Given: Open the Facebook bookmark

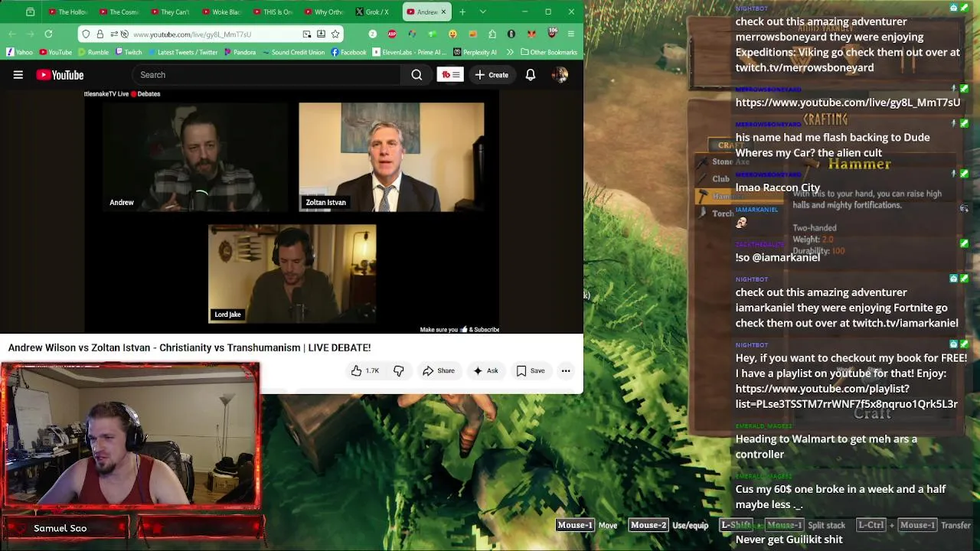Looking at the screenshot, I should [x=348, y=52].
